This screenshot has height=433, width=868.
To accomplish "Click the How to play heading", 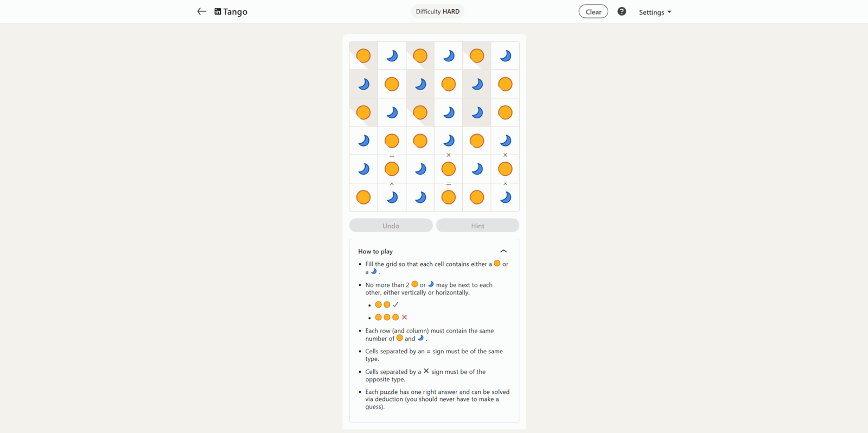I will [x=375, y=251].
